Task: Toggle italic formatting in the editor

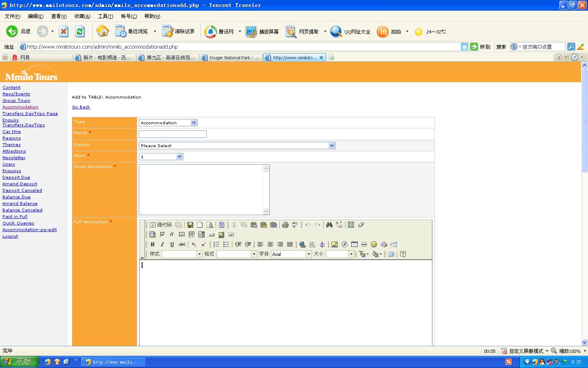Action: tap(162, 245)
